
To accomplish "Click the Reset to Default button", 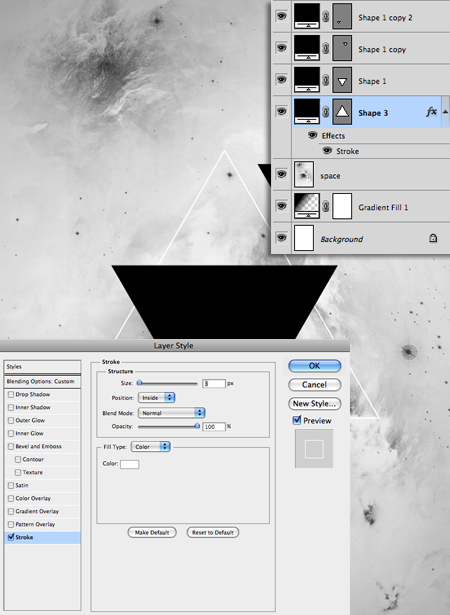I will 213,533.
